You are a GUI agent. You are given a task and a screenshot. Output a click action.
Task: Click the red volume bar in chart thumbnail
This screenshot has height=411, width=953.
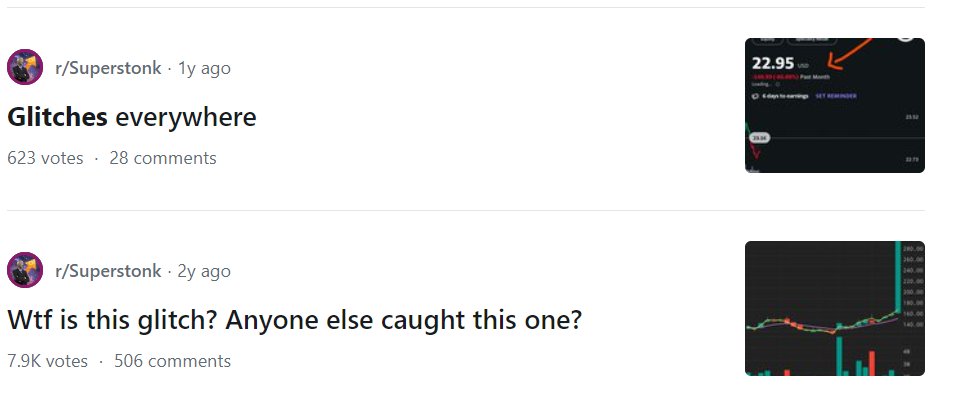point(871,363)
